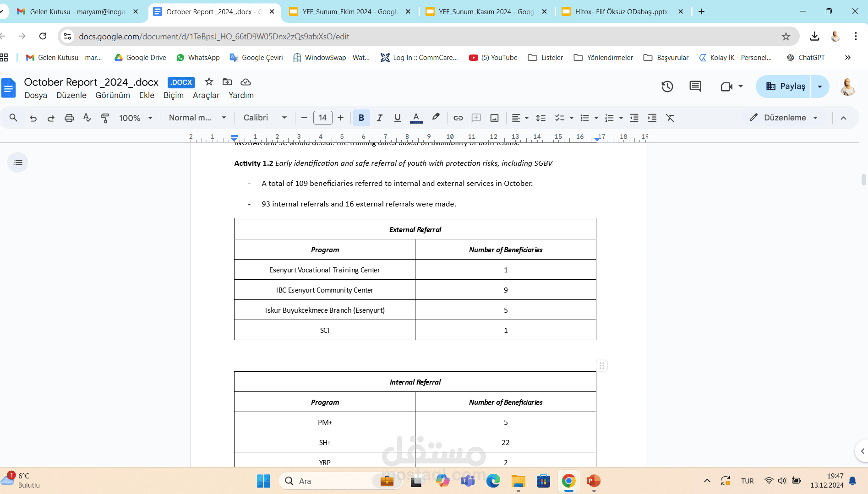Expand bulleted list options
The height and width of the screenshot is (494, 868).
tap(596, 118)
